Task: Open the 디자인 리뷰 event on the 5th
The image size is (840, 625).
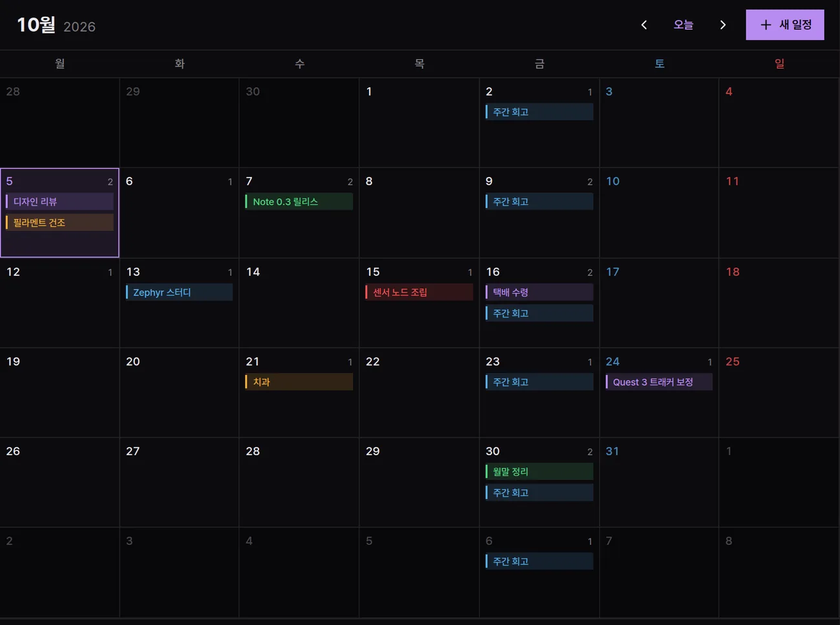Action: (59, 202)
